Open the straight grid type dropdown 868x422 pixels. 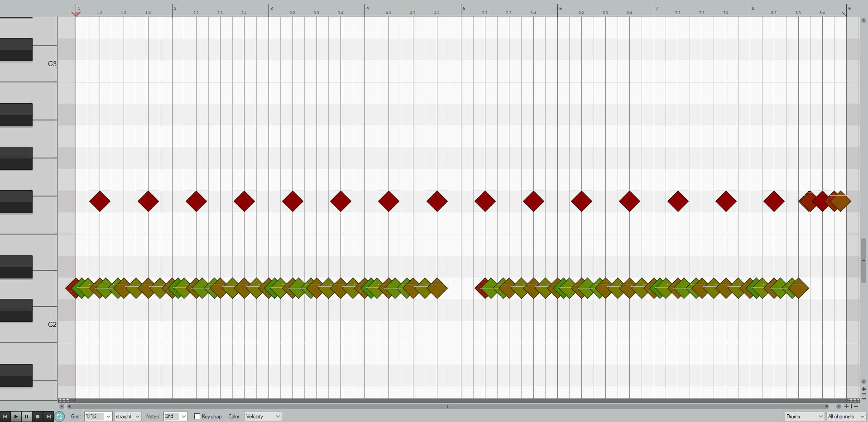(128, 417)
